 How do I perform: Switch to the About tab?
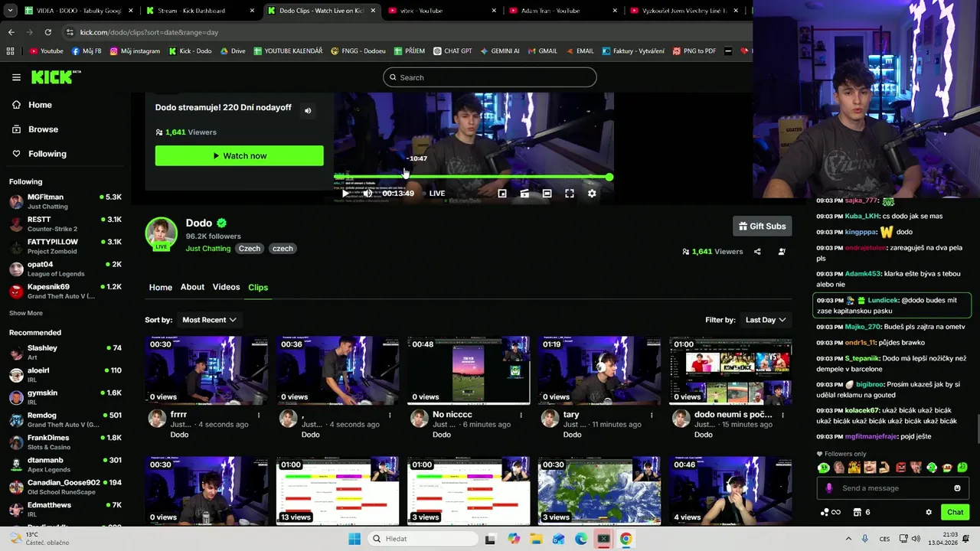coord(192,287)
